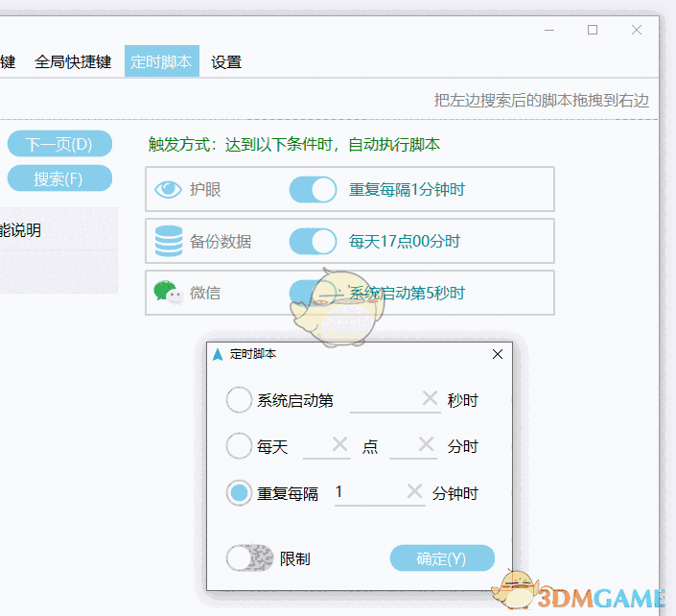Viewport: 676px width, 616px height.
Task: Toggle the 护眼 script switch
Action: coord(313,189)
